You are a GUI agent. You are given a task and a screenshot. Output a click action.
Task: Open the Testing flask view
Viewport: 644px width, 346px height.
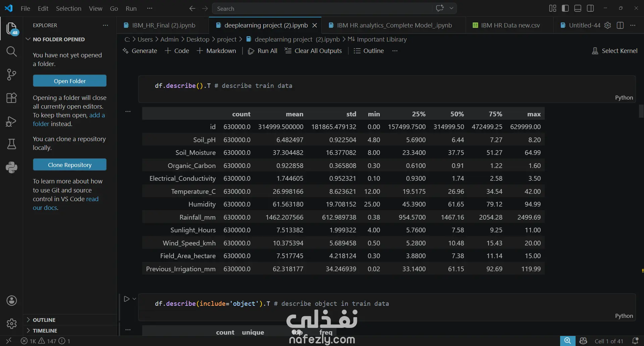[x=12, y=144]
